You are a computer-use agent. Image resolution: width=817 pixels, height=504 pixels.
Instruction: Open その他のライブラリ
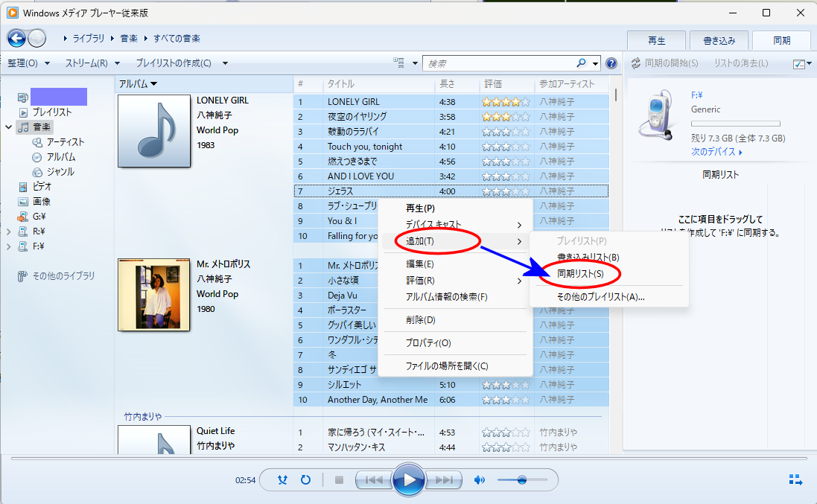tap(63, 276)
